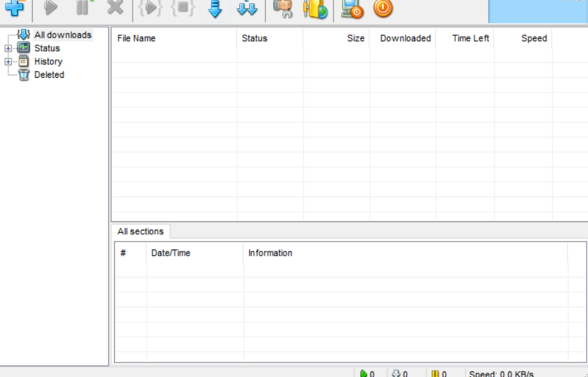Click the single blue down arrow icon

(x=215, y=8)
